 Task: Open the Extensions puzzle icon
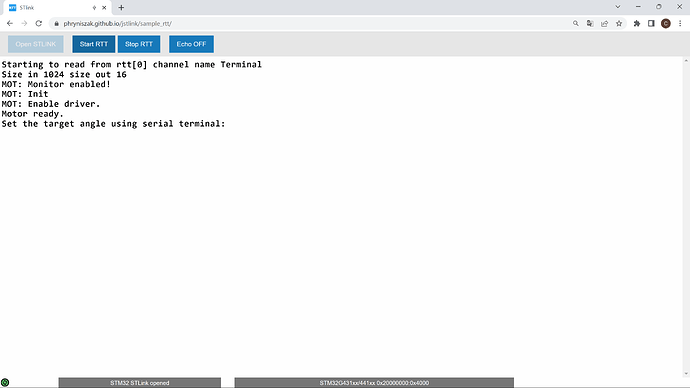pyautogui.click(x=637, y=23)
